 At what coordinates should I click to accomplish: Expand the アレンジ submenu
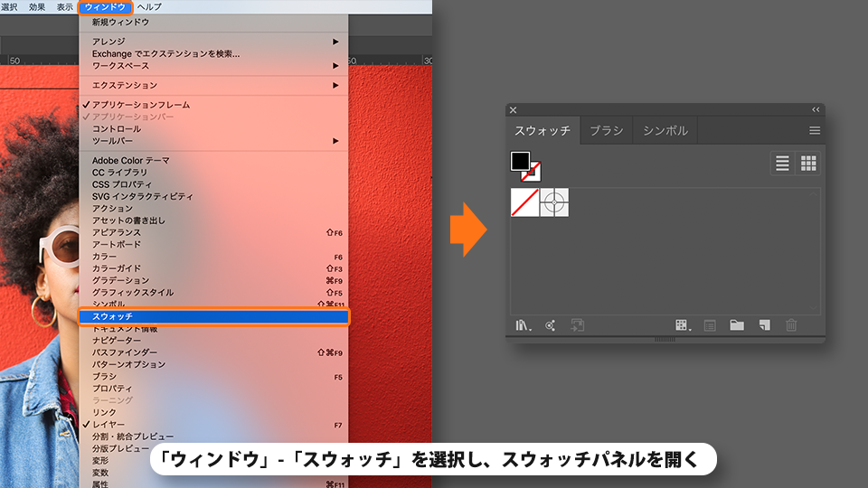(x=213, y=42)
